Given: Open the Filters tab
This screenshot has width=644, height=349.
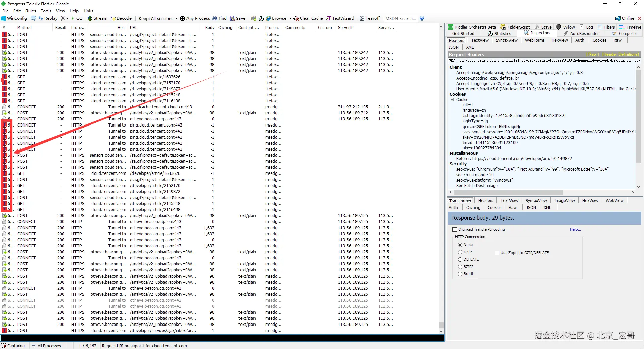Looking at the screenshot, I should coord(606,27).
